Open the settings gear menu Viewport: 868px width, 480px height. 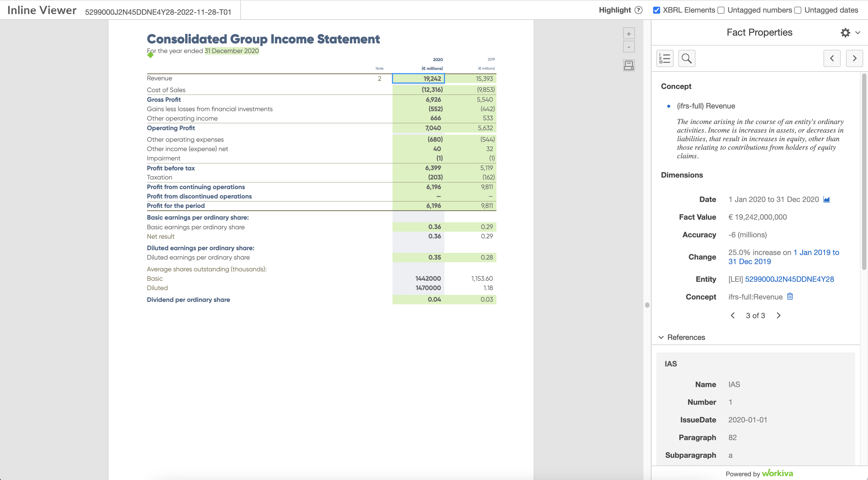point(845,33)
